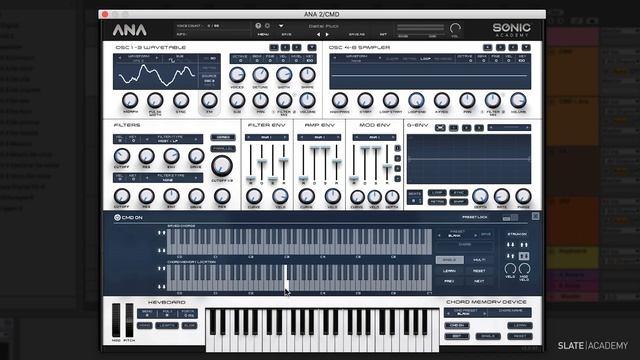This screenshot has height=360, width=640.
Task: Click next waveform arrow in wavetable display
Action: point(156,58)
